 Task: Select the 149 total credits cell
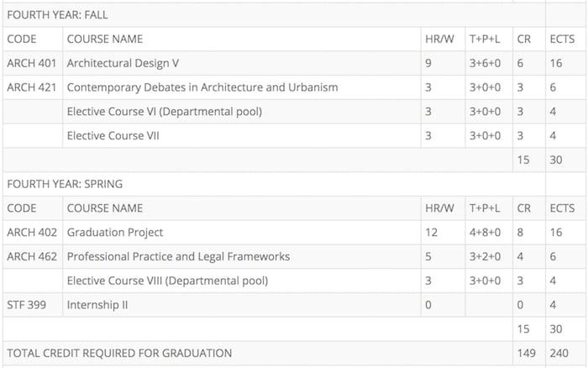[x=527, y=353]
